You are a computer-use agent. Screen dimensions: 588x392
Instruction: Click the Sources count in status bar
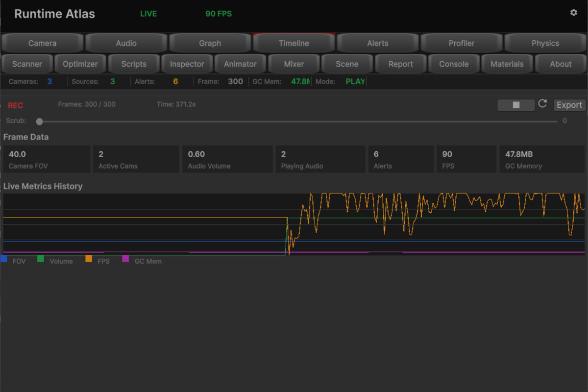pyautogui.click(x=112, y=81)
